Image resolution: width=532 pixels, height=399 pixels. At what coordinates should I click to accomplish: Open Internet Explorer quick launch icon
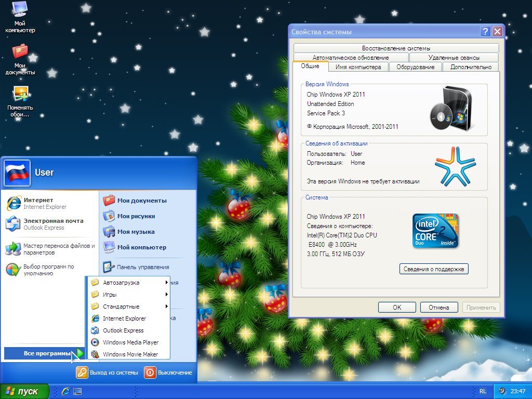click(x=65, y=391)
